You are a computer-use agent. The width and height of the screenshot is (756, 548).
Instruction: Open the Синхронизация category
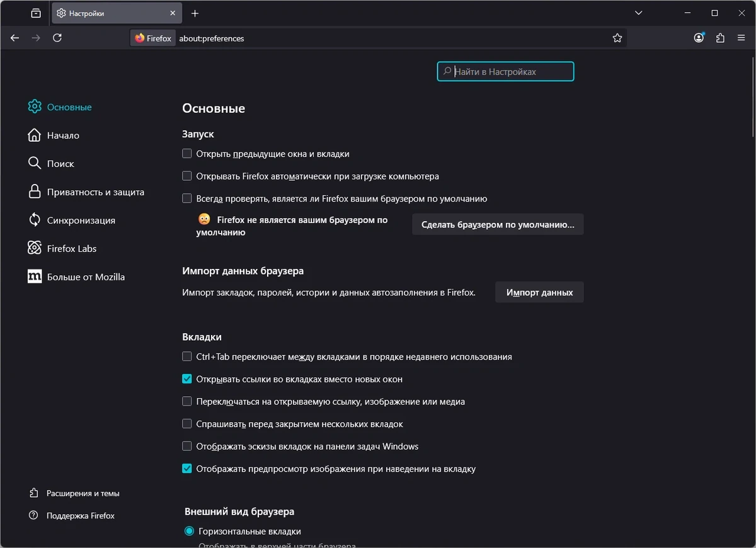(71, 220)
